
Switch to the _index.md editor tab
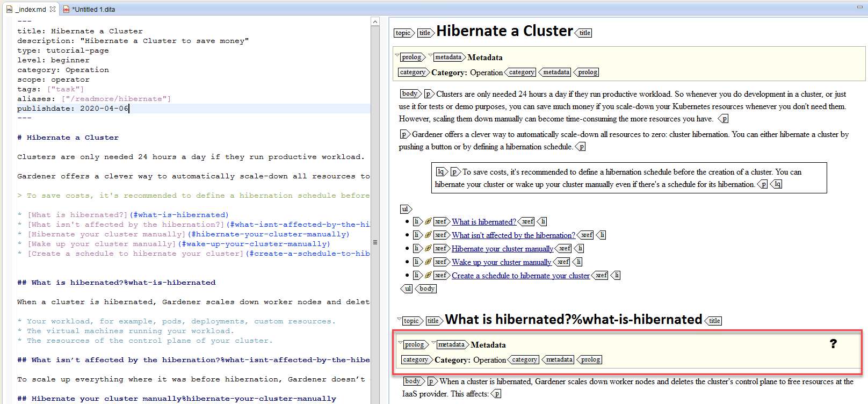[31, 9]
